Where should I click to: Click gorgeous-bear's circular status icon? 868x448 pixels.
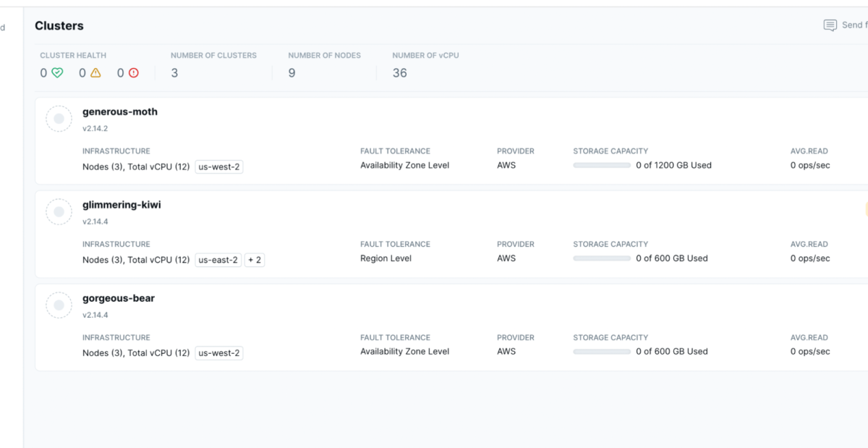click(59, 305)
